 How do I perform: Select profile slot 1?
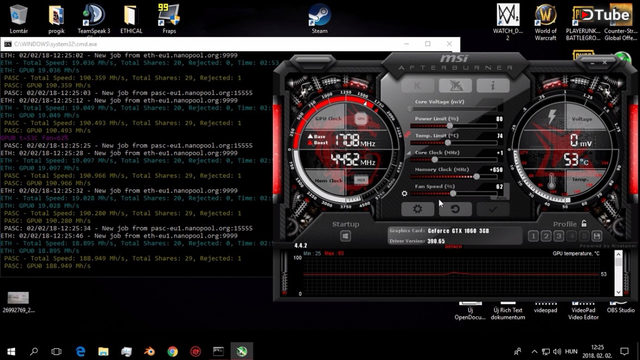pyautogui.click(x=533, y=236)
